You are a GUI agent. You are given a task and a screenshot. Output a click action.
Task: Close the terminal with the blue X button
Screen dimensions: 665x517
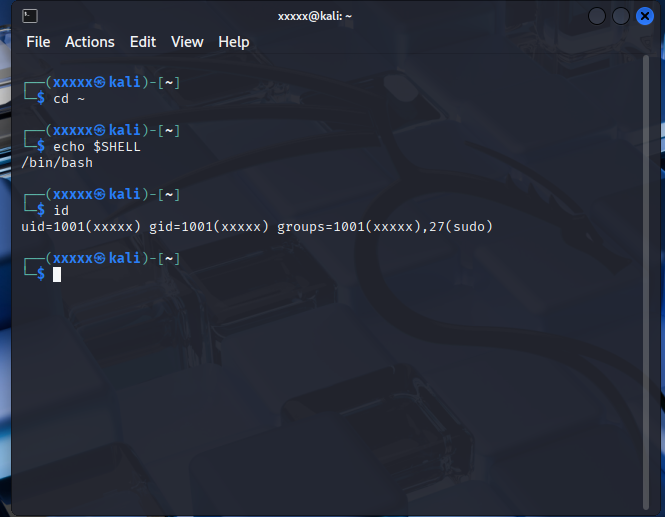(645, 16)
